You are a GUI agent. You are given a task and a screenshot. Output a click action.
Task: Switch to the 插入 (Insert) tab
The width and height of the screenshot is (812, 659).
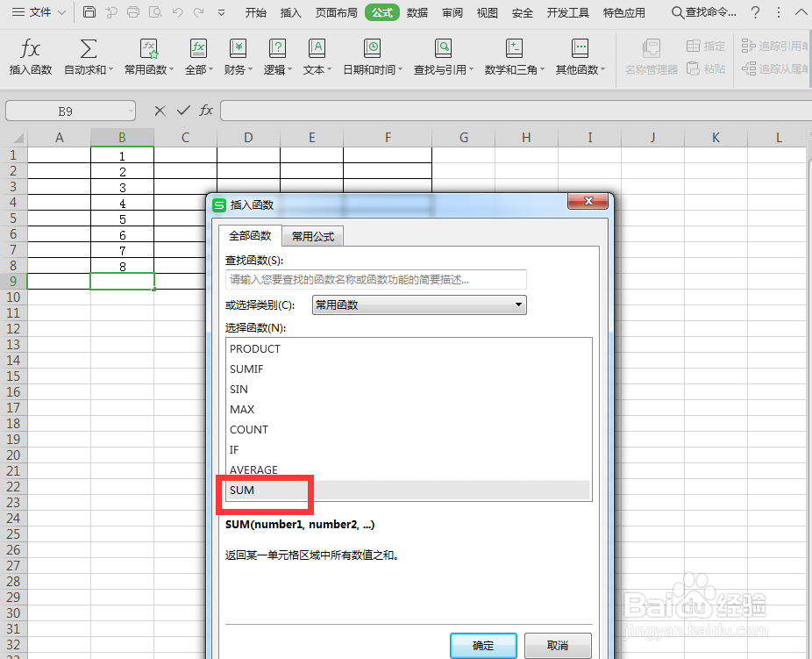[x=290, y=12]
